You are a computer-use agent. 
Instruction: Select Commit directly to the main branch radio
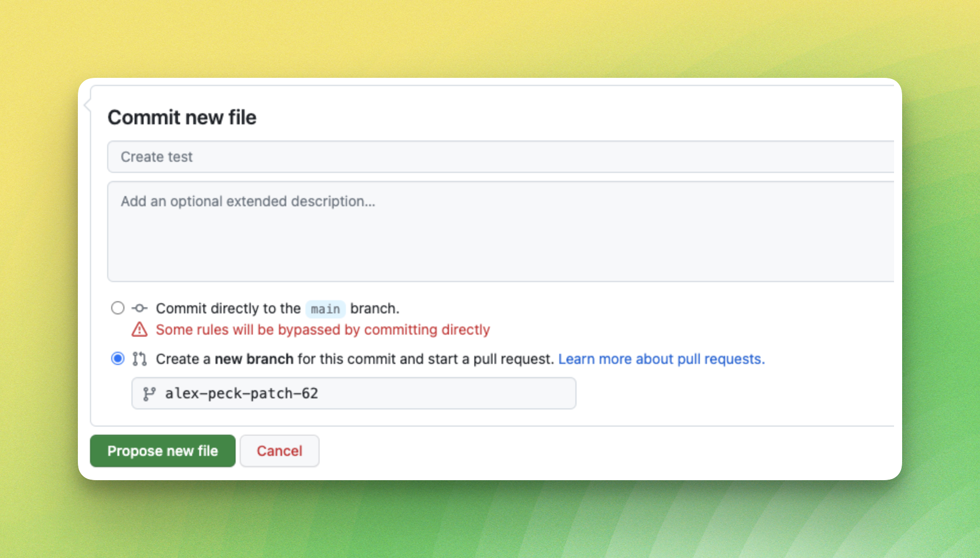point(118,308)
